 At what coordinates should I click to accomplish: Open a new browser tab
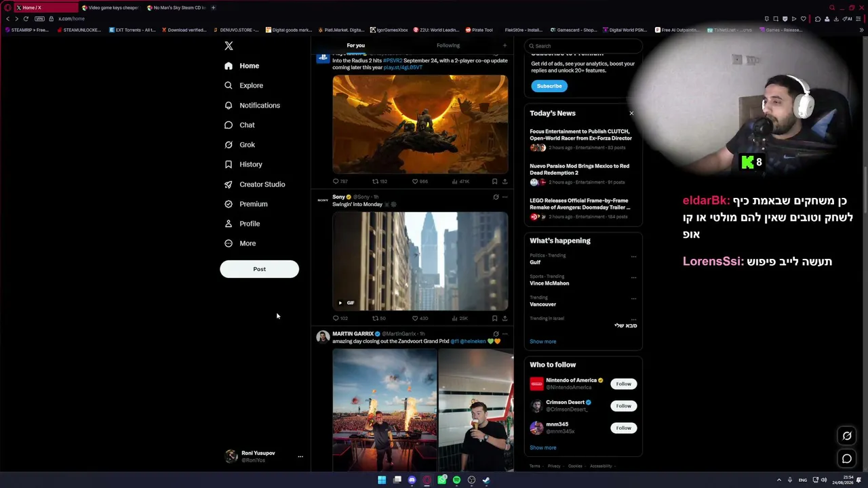213,7
